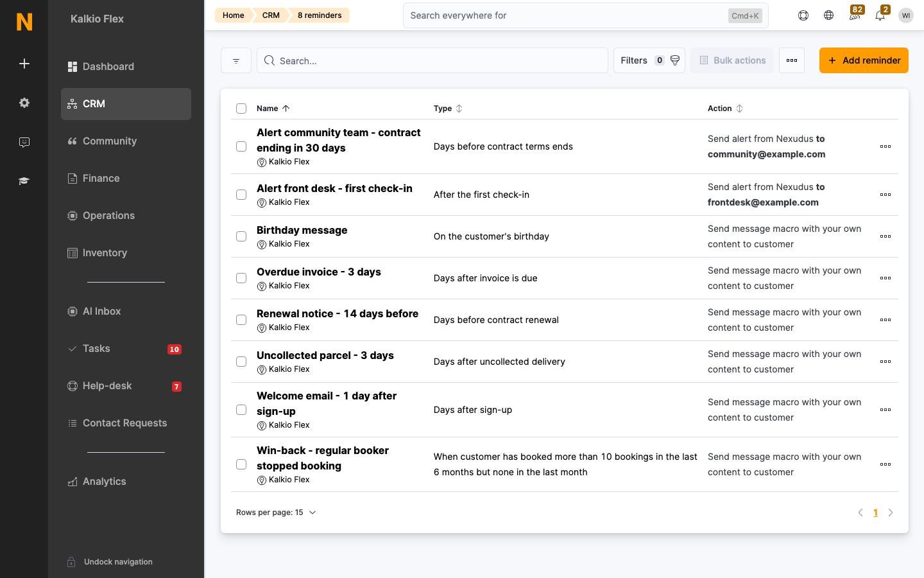Open the Filters dropdown button
Viewport: 924px width, 578px height.
(x=649, y=60)
